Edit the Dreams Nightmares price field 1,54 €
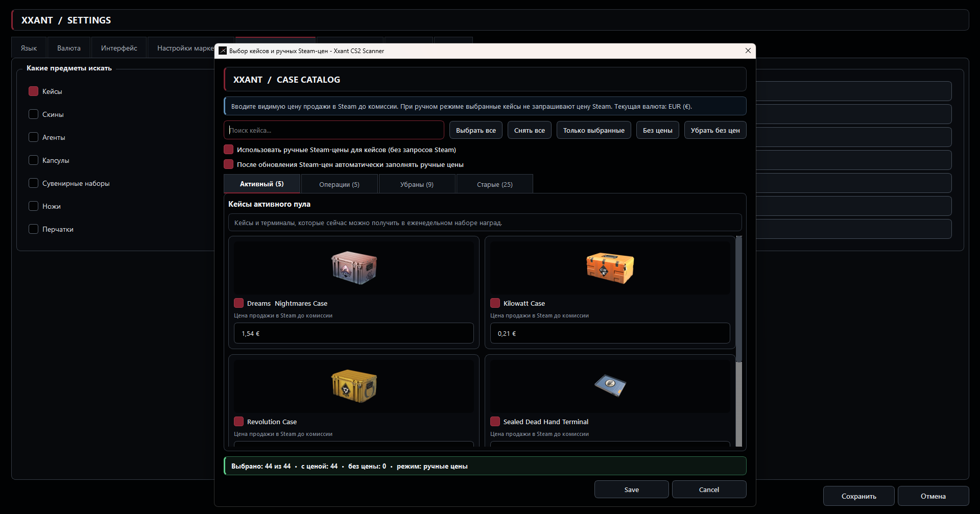980x514 pixels. [x=354, y=333]
